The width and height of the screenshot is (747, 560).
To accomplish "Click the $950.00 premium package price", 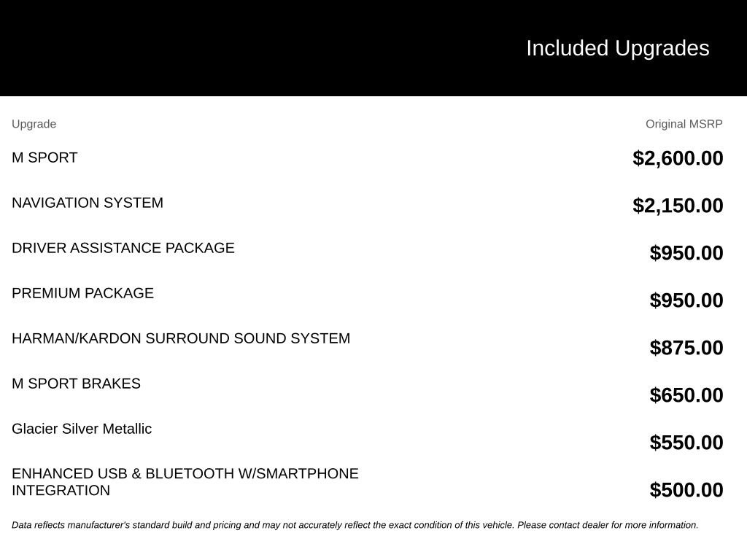I will [686, 300].
